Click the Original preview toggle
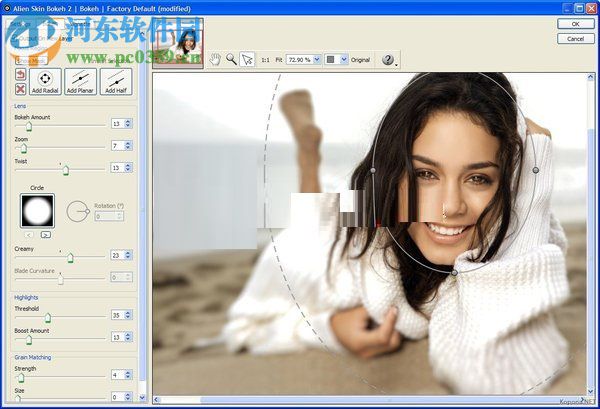The width and height of the screenshot is (600, 409). [x=360, y=60]
